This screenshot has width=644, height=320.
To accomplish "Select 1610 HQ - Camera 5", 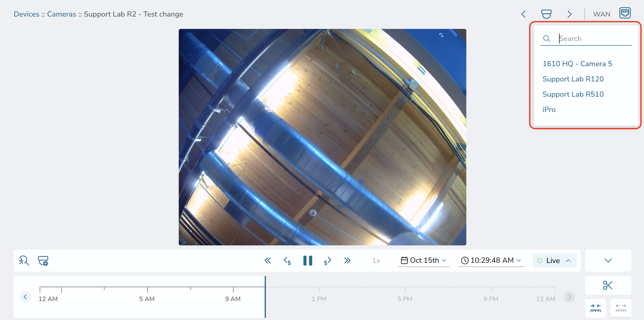I will 577,64.
